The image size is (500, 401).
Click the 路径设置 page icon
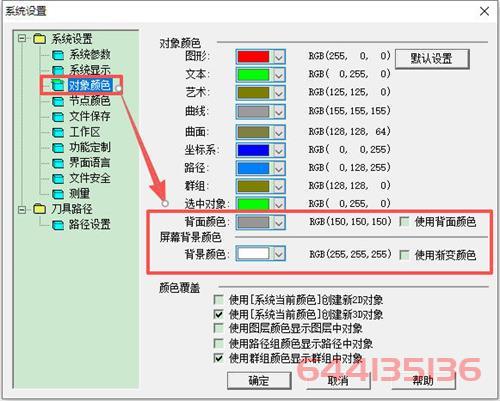point(58,225)
